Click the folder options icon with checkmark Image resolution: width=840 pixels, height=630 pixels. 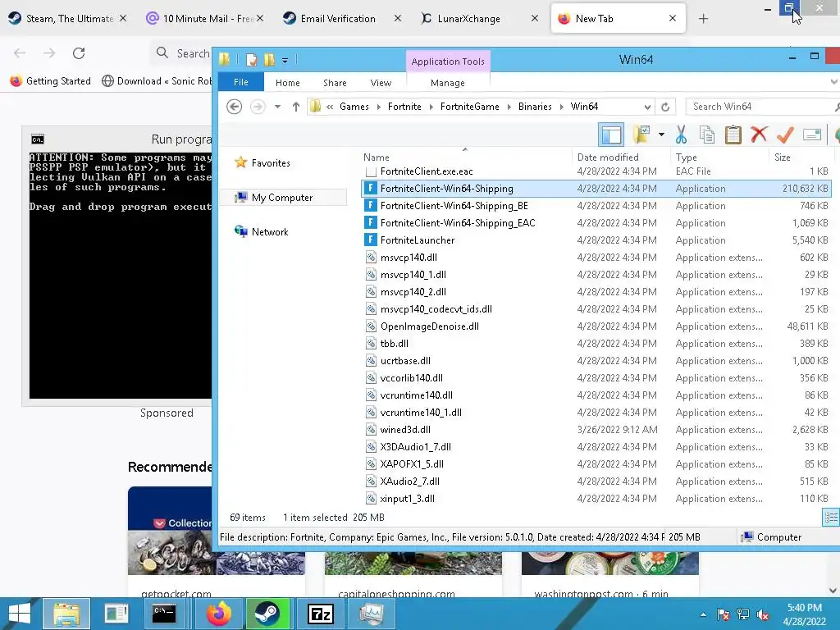[x=641, y=135]
